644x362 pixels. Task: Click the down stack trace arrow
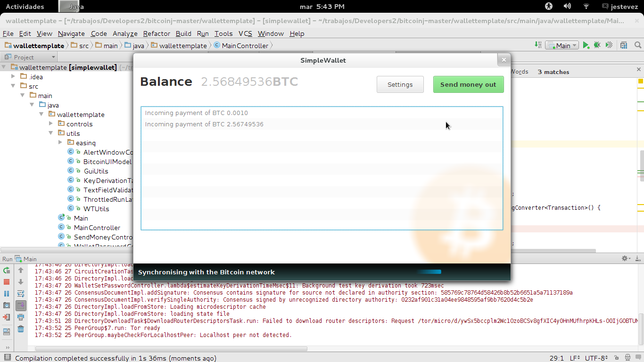point(21,282)
